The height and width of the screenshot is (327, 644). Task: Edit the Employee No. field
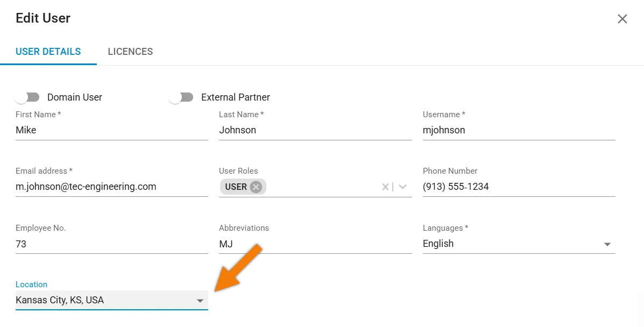[112, 244]
